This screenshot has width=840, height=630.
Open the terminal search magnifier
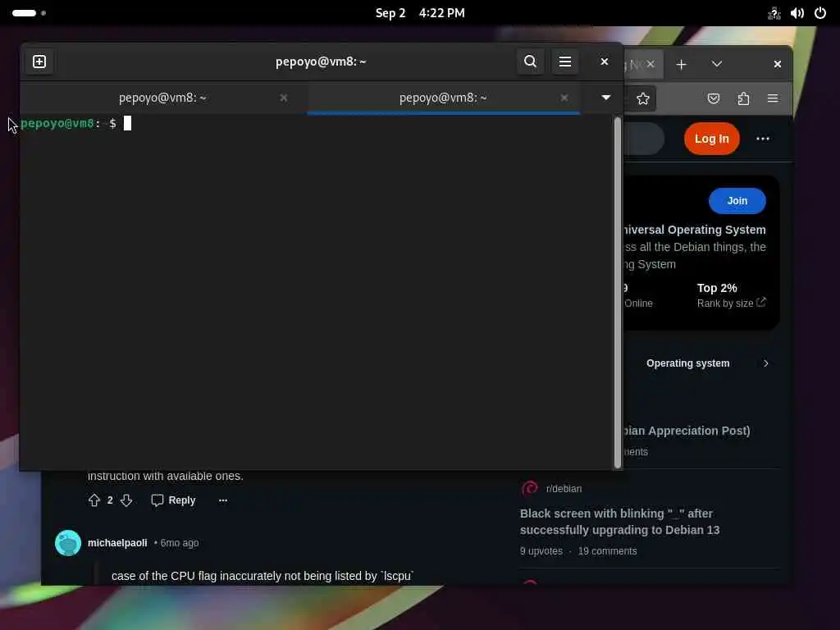[531, 62]
